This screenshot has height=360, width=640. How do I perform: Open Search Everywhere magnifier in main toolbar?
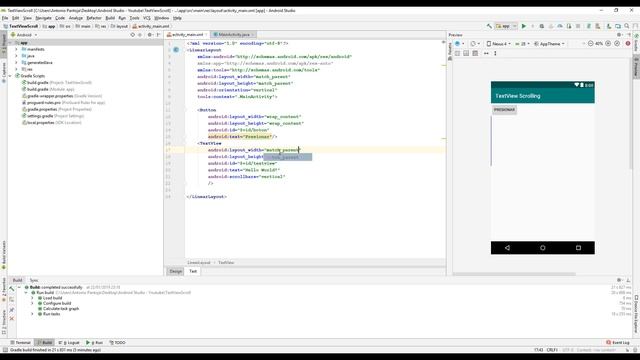coord(627,26)
